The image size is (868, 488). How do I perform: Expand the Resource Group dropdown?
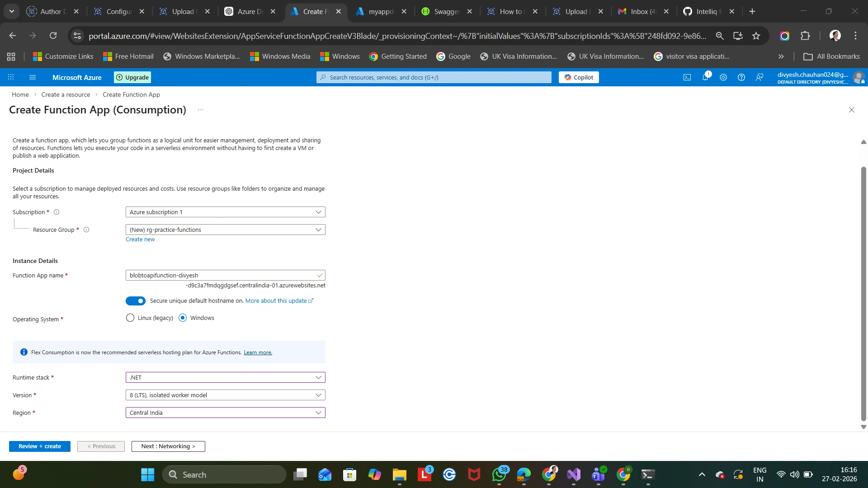pyautogui.click(x=225, y=230)
